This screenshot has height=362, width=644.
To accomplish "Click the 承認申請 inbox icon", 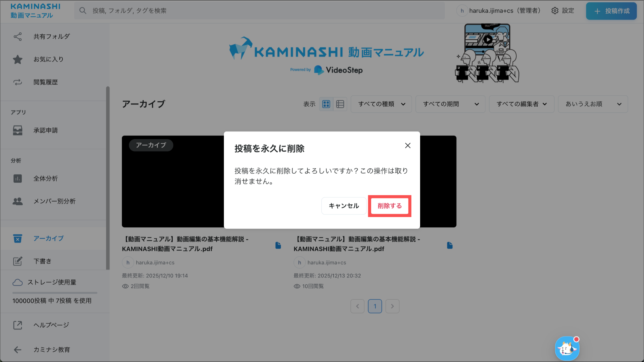I will 18,130.
